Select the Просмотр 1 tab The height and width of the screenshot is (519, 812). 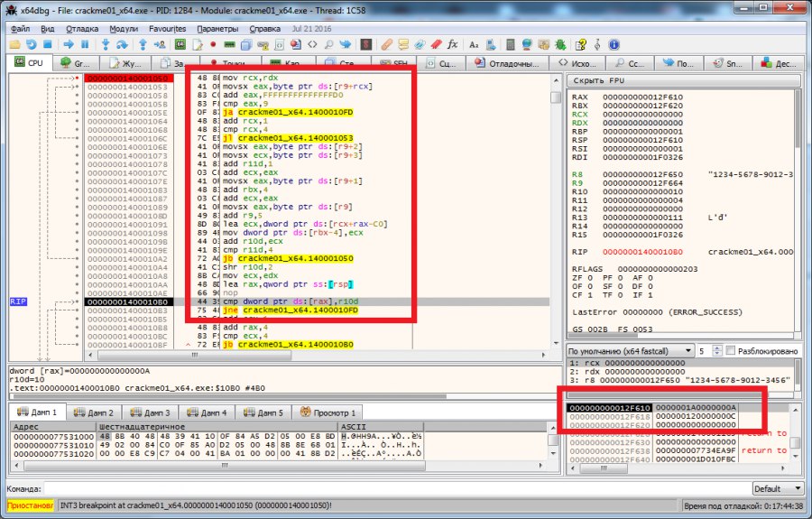click(328, 412)
